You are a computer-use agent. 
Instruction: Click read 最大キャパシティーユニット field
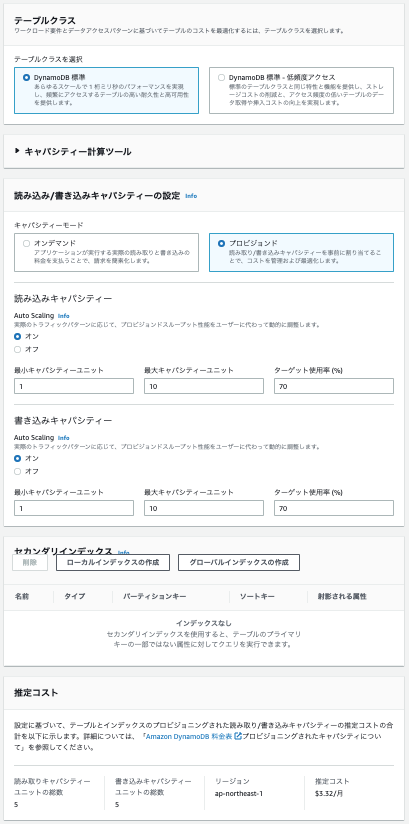pyautogui.click(x=204, y=386)
